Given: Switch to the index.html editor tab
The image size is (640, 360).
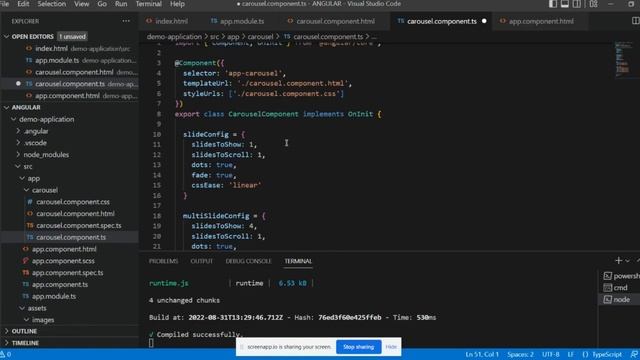Looking at the screenshot, I should point(171,21).
